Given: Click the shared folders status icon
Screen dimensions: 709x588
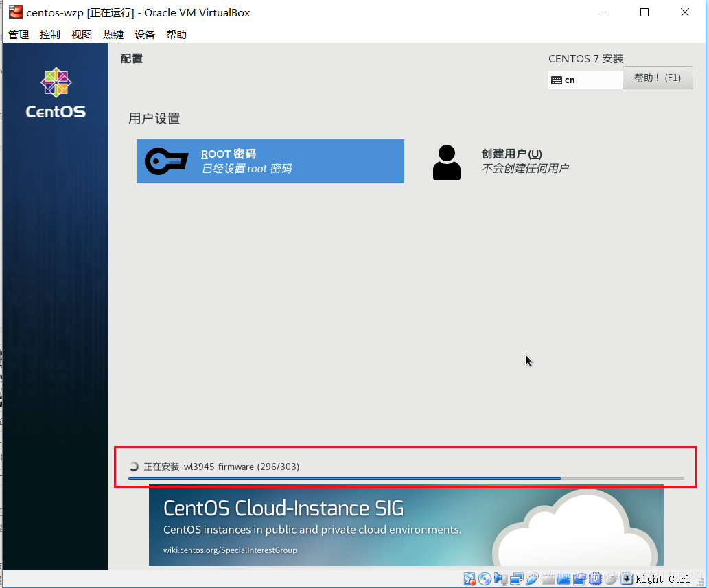Looking at the screenshot, I should pos(548,579).
